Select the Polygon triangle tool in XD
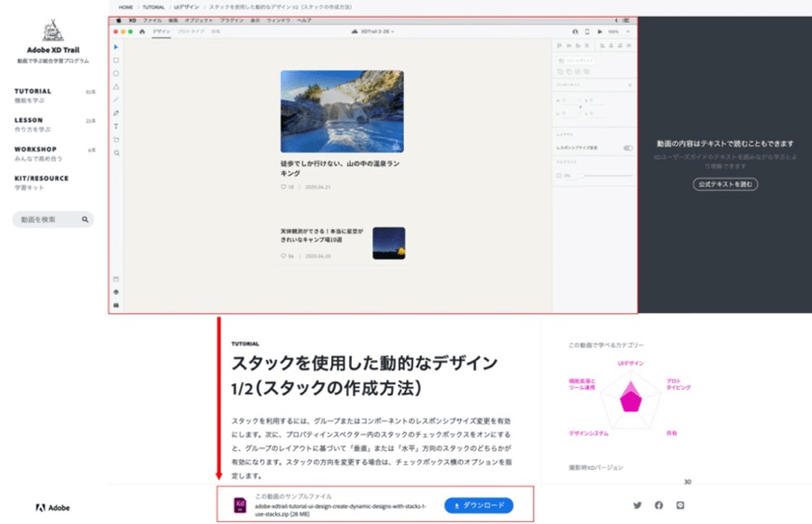The height and width of the screenshot is (524, 812). tap(116, 87)
